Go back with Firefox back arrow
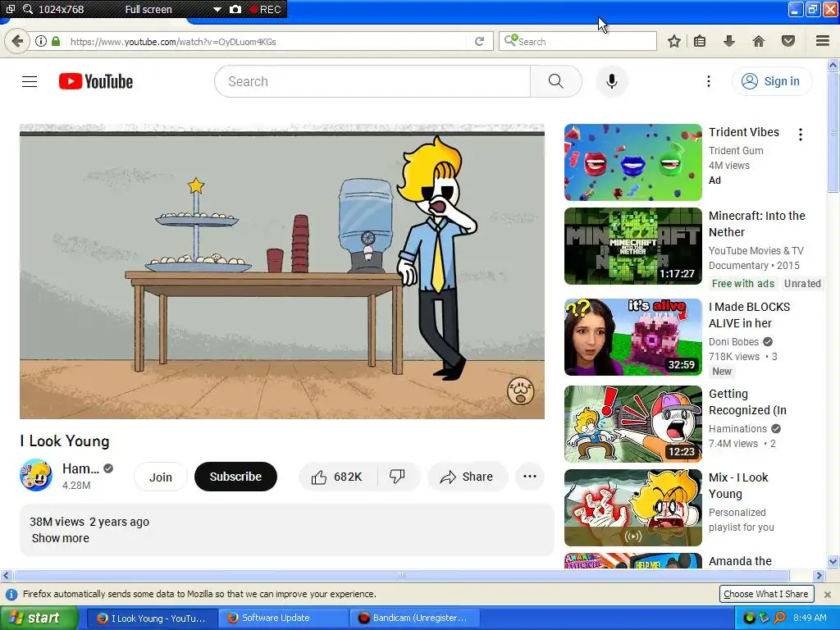The image size is (840, 630). pos(17,41)
